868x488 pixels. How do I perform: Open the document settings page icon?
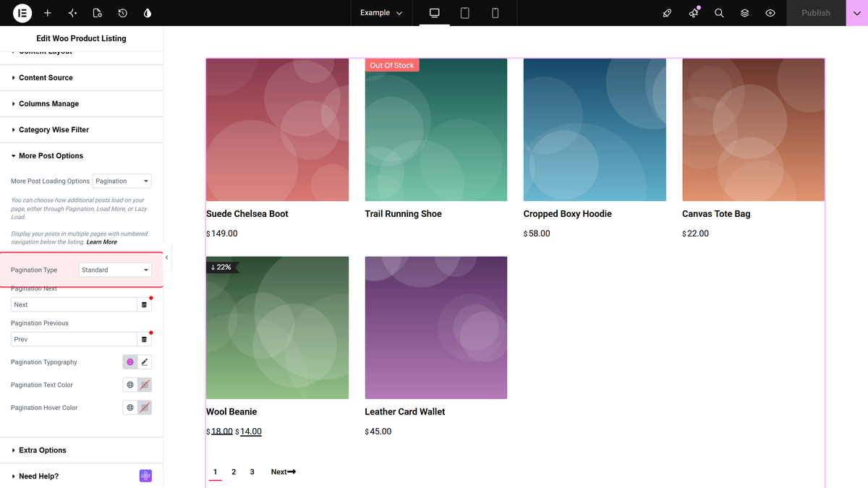[x=98, y=13]
